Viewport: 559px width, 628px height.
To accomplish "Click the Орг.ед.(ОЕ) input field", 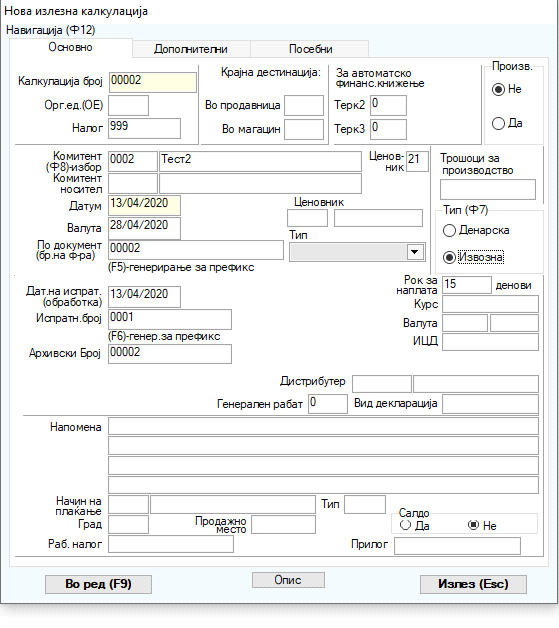I will [x=129, y=105].
